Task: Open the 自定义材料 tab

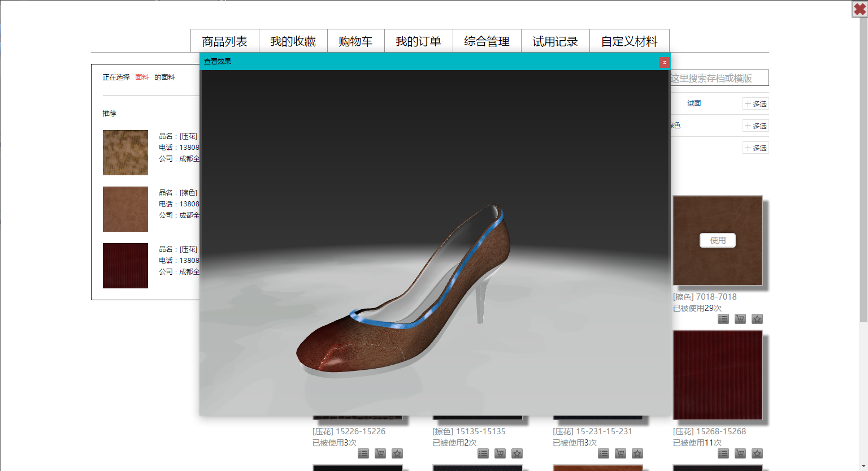Action: [x=629, y=41]
